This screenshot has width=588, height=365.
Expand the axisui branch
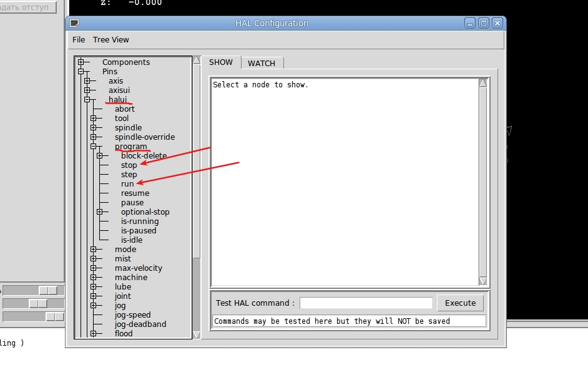pos(87,90)
